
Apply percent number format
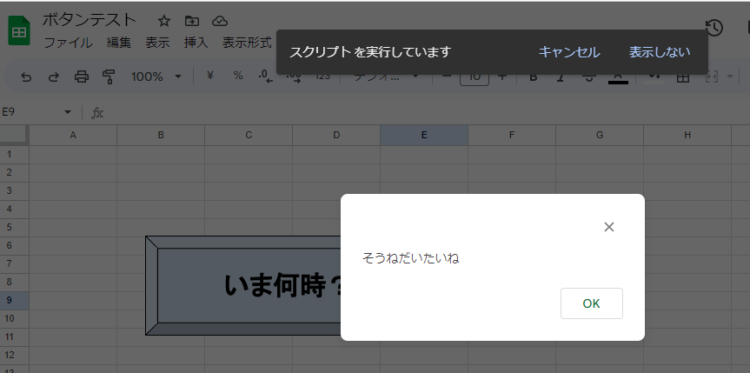(x=238, y=76)
